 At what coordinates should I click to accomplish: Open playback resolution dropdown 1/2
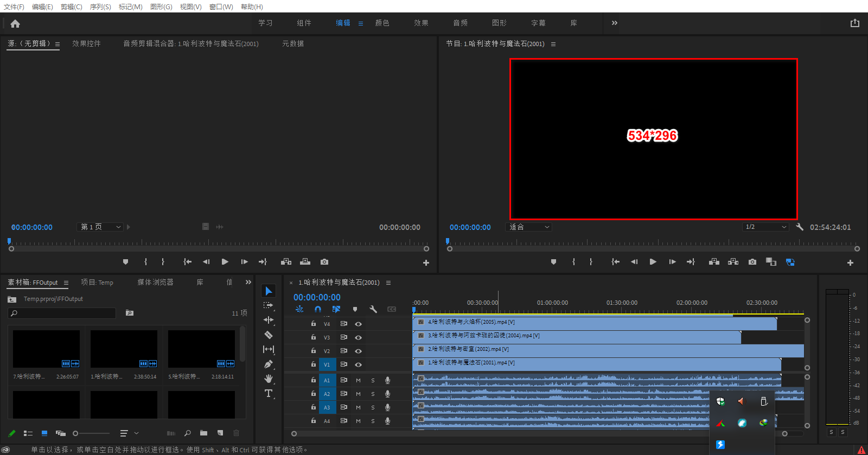tap(765, 227)
